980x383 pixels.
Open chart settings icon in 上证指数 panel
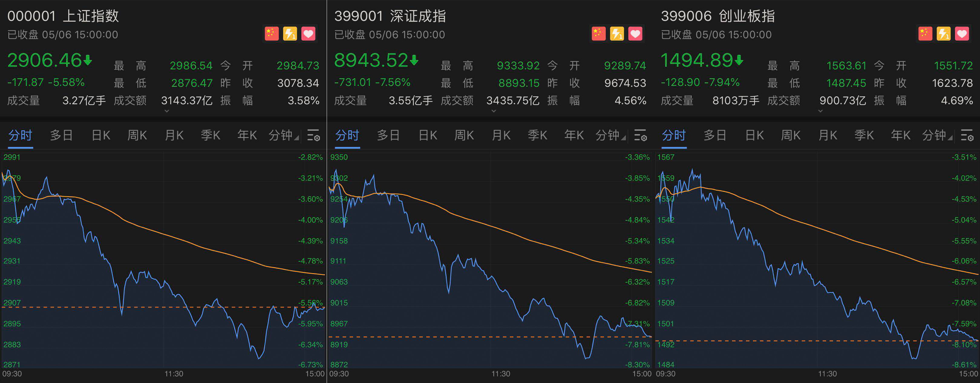313,135
